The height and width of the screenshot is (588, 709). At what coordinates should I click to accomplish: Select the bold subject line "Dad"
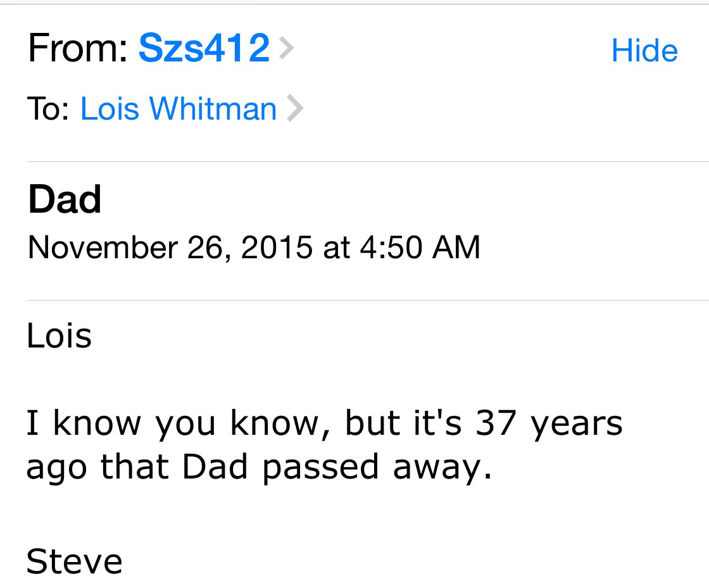(x=64, y=199)
